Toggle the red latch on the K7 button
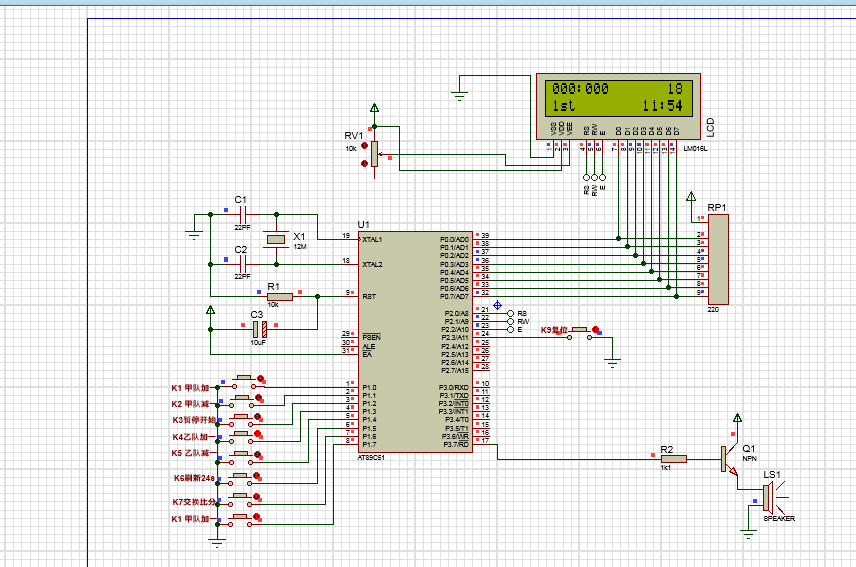Image resolution: width=856 pixels, height=567 pixels. click(x=257, y=497)
